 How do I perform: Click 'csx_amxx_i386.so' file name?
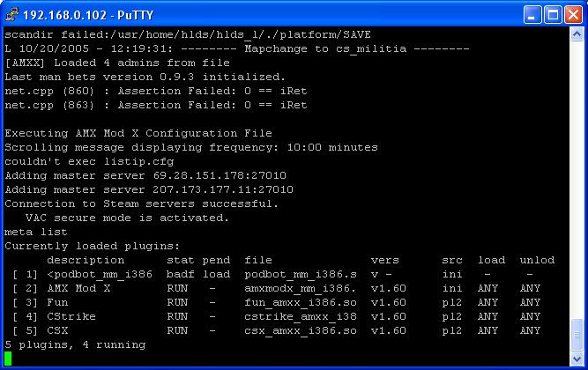click(301, 330)
